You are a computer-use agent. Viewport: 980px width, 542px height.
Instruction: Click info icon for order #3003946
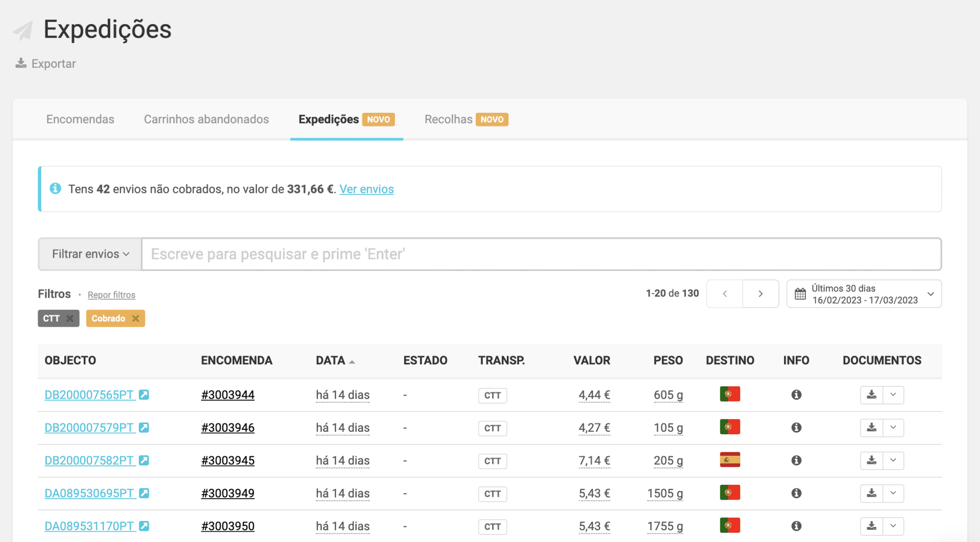[796, 428]
